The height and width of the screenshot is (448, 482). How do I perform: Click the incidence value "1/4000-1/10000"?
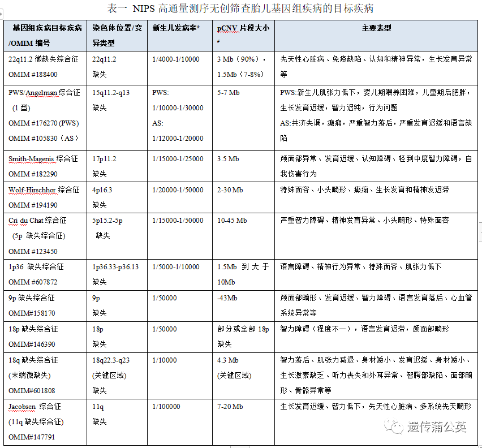coord(176,59)
